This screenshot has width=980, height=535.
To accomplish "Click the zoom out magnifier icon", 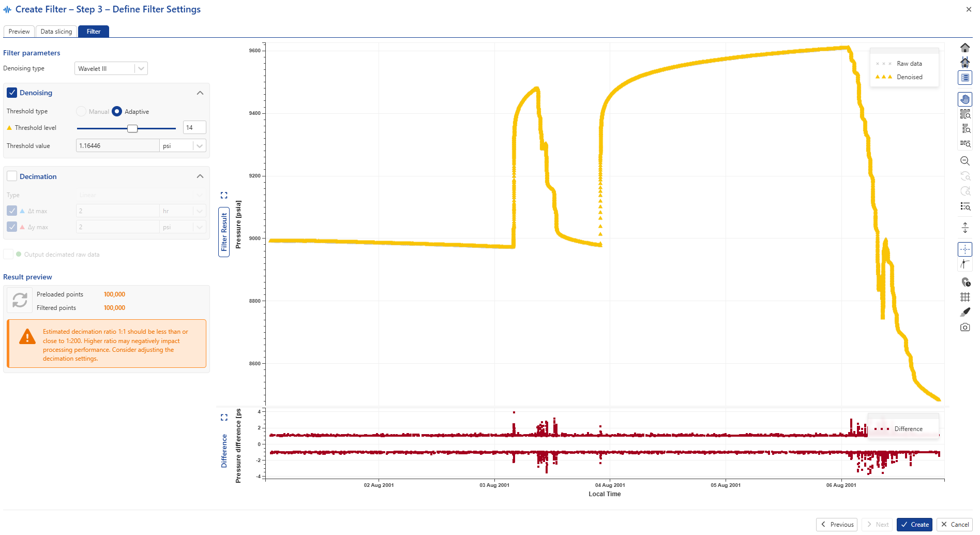I will click(x=965, y=161).
